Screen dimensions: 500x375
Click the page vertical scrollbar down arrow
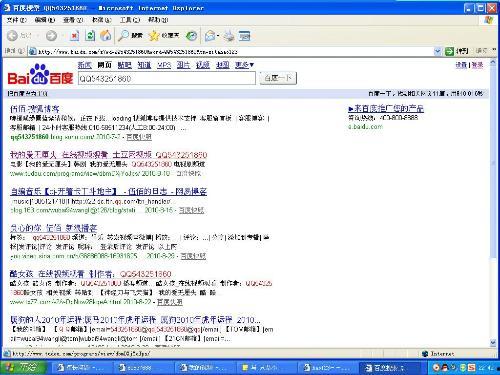(493, 342)
